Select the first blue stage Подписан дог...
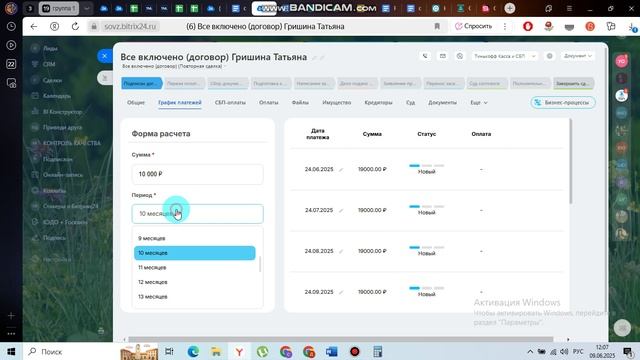The width and height of the screenshot is (640, 360). tap(142, 83)
